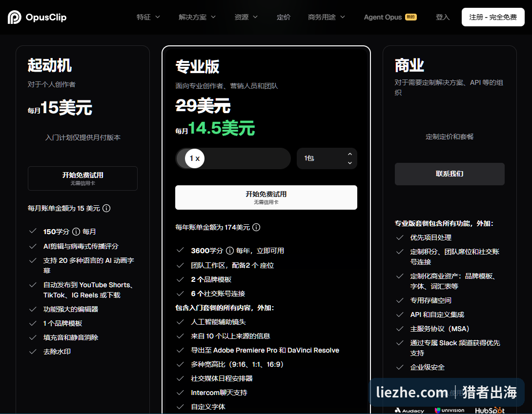Viewport: 532px width, 414px height.
Task: Click the 2 个品牌模板 feature
Action: [211, 279]
